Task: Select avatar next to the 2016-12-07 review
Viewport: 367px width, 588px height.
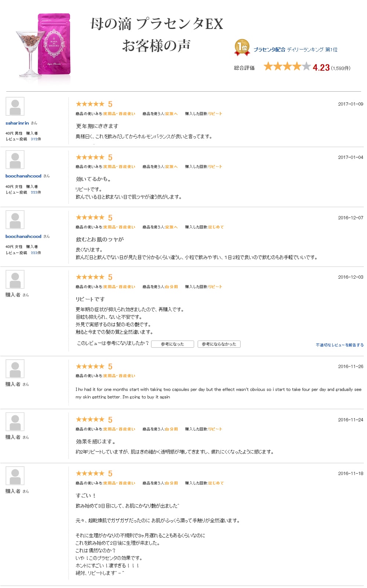Action: coord(15,220)
